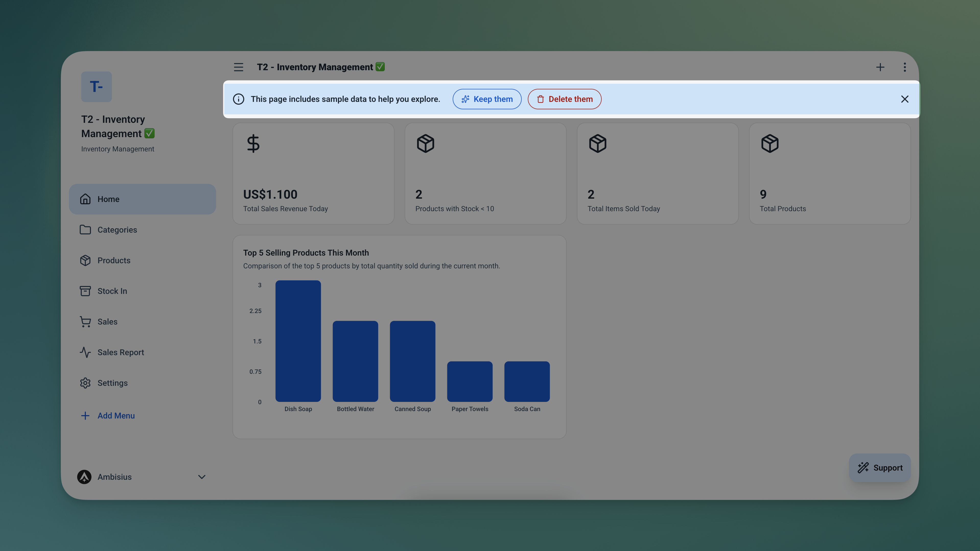Navigate to Sales Report
The height and width of the screenshot is (551, 980).
[x=121, y=353]
